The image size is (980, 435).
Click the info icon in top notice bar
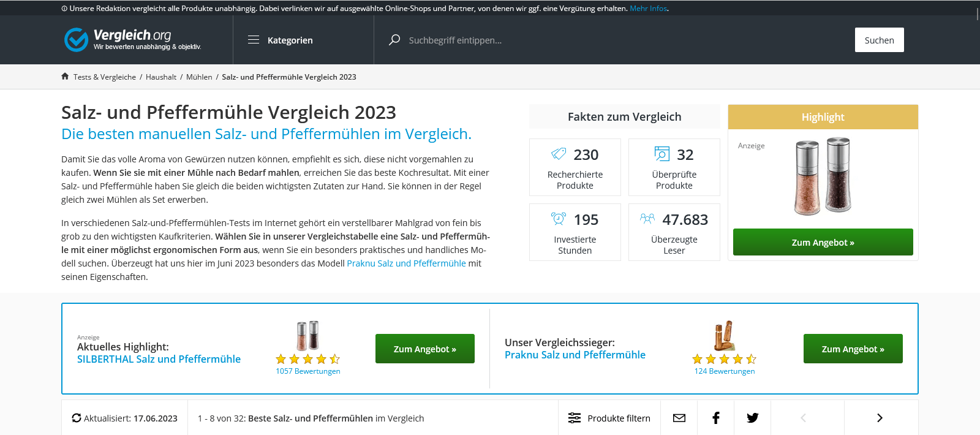point(64,9)
